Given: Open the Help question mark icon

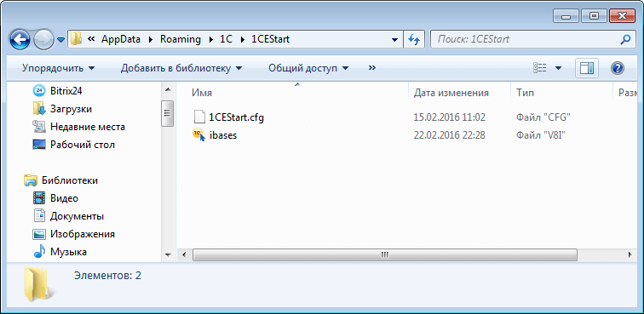Looking at the screenshot, I should pyautogui.click(x=618, y=68).
